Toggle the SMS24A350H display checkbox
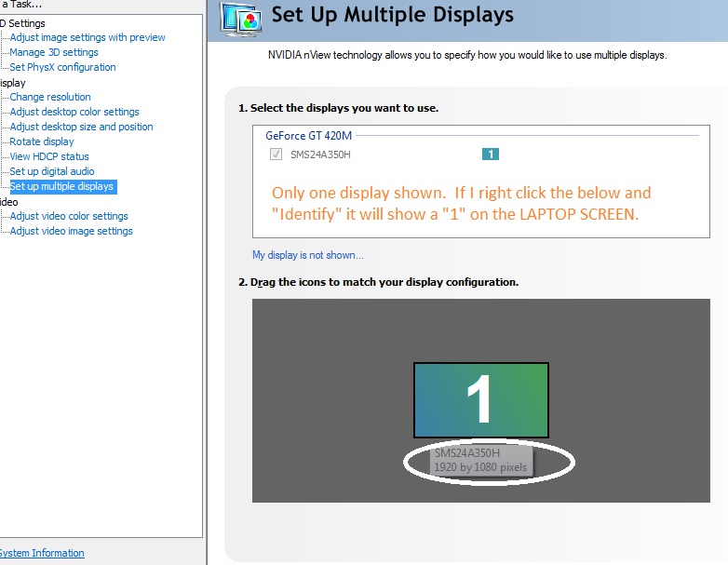Viewport: 728px width, 565px height. (x=276, y=155)
